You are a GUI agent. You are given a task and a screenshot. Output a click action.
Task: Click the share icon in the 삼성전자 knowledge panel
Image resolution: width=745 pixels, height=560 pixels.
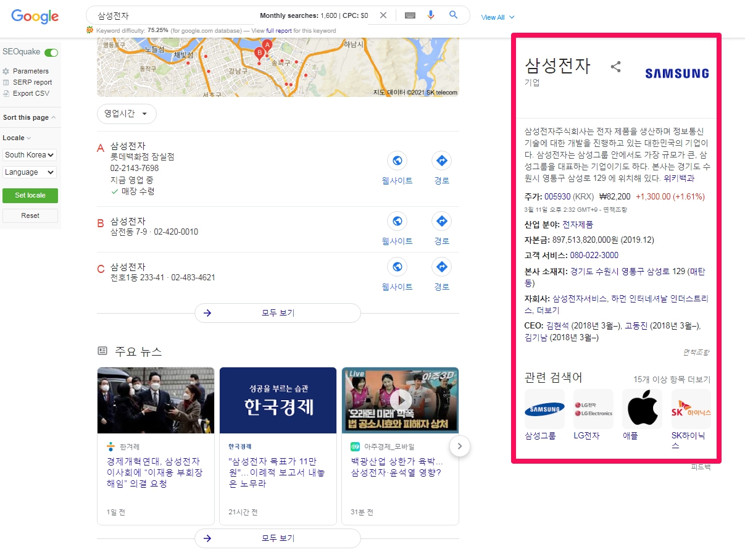click(x=615, y=67)
